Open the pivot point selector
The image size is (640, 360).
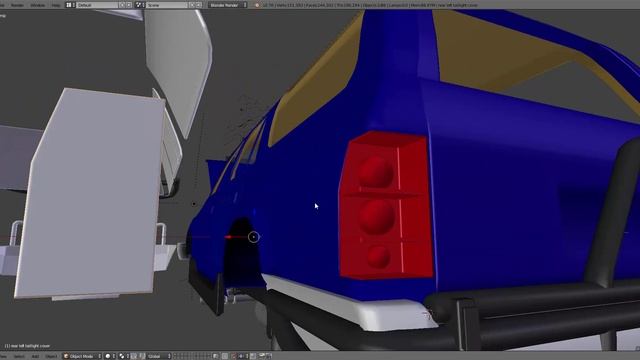point(124,356)
